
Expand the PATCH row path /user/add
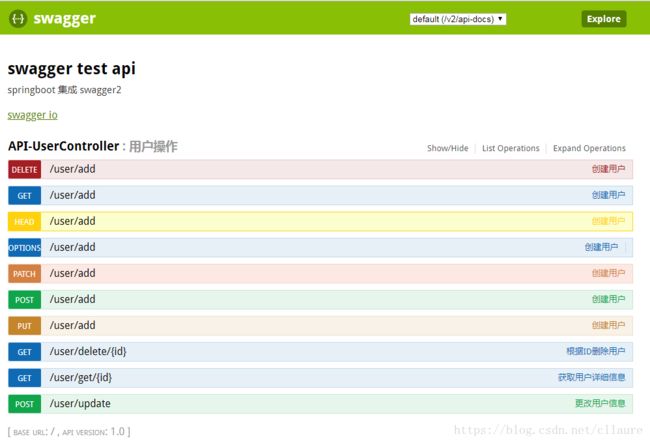pyautogui.click(x=73, y=274)
